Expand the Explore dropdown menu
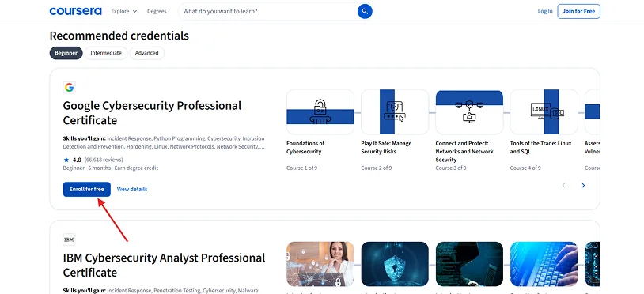The image size is (644, 294). click(124, 12)
